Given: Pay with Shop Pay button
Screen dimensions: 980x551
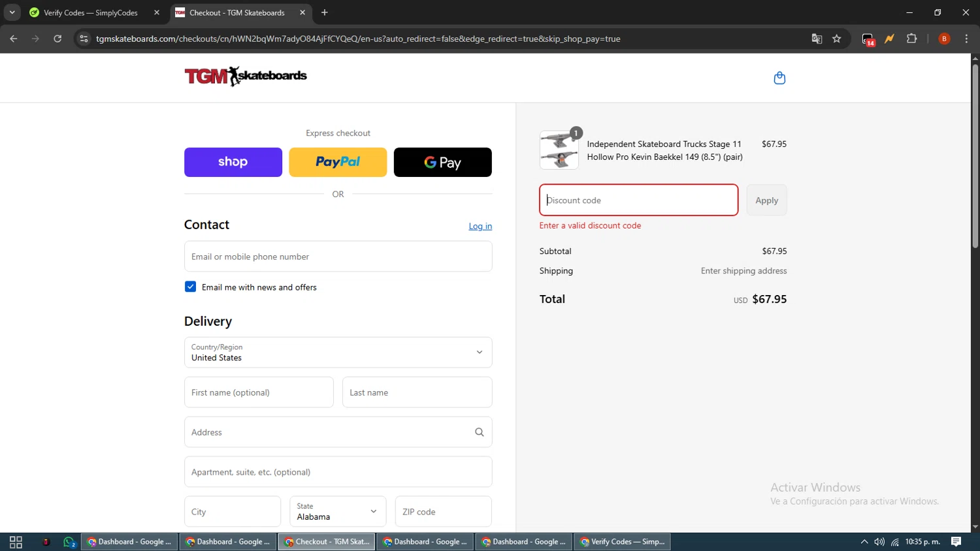Looking at the screenshot, I should [x=233, y=162].
